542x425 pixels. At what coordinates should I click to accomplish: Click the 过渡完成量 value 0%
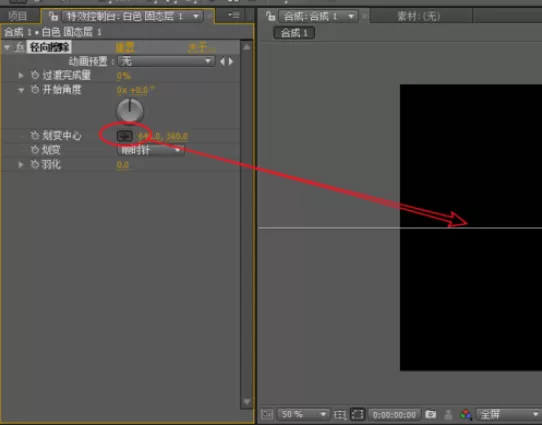coord(123,76)
